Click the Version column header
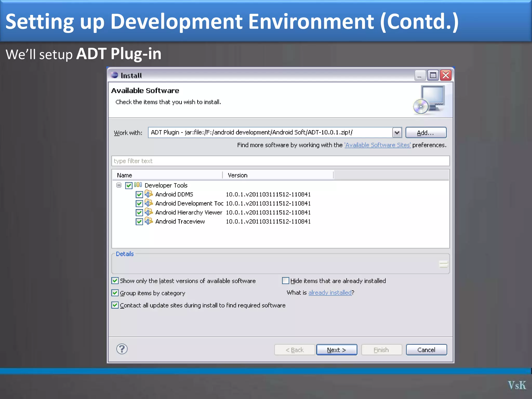The height and width of the screenshot is (399, 532). click(x=278, y=175)
